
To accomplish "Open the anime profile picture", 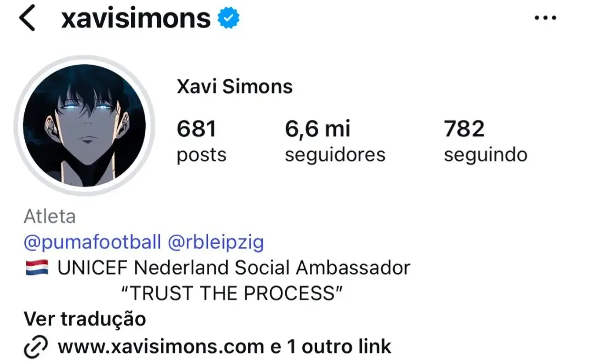I will pos(84,125).
